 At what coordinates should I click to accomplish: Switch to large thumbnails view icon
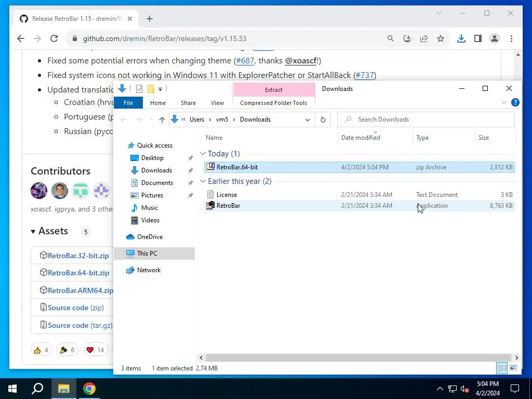pos(513,368)
